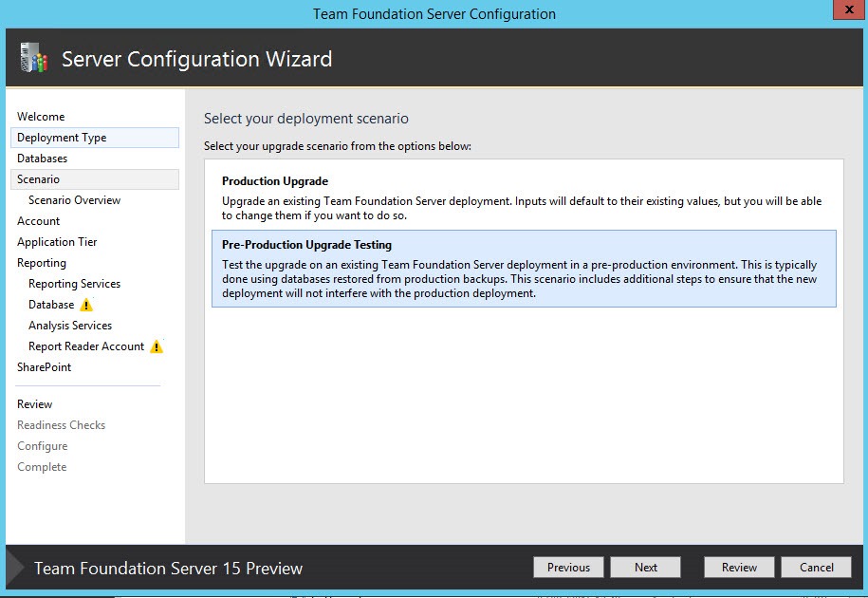Choose the Production Upgrade scenario

click(524, 197)
